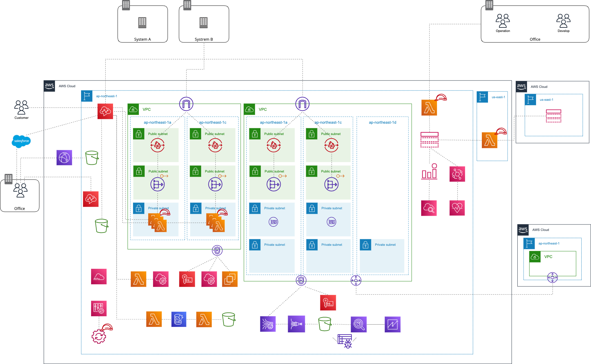Screen dimensions: 591x364
Task: Click the purple network icon beside the top-left bucket
Action: (x=64, y=158)
